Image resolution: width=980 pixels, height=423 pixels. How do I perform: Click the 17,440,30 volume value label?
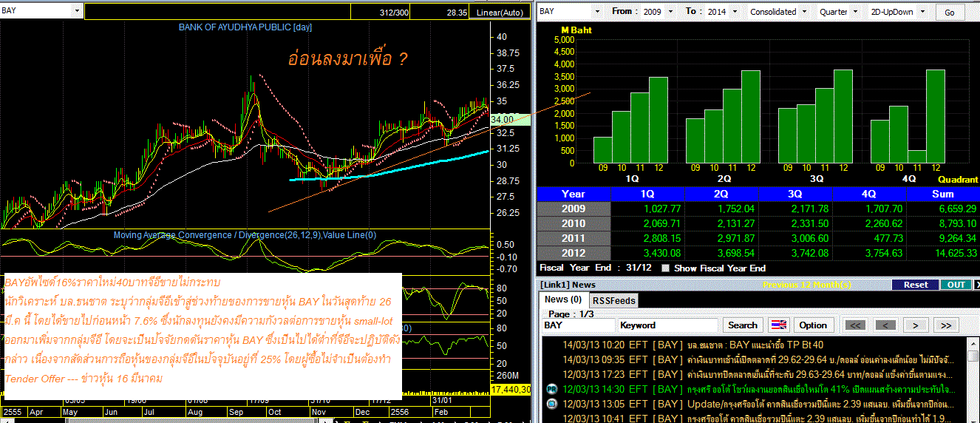pos(511,389)
